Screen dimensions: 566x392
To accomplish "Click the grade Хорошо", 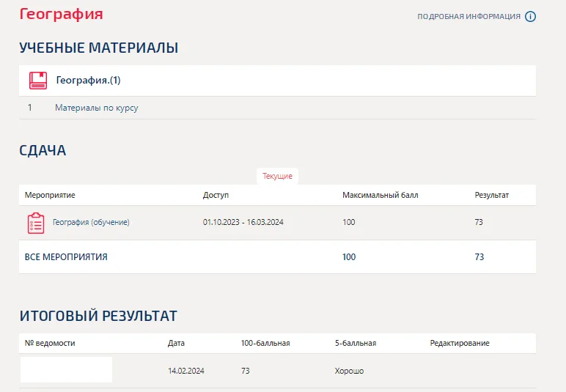I will [349, 371].
